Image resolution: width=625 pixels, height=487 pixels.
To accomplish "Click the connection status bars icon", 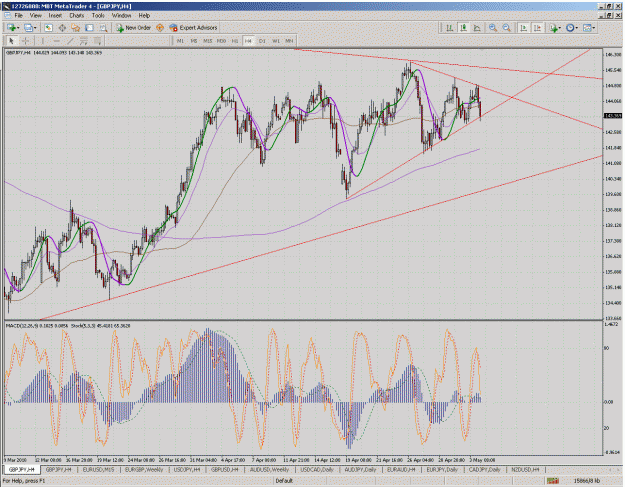I will tap(552, 481).
